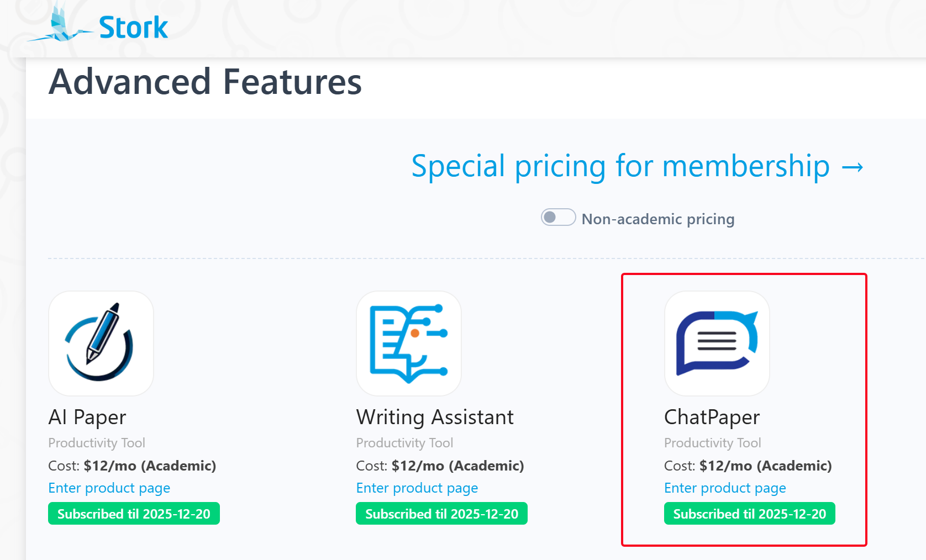Enter product page for AI Paper
This screenshot has width=926, height=560.
point(109,488)
